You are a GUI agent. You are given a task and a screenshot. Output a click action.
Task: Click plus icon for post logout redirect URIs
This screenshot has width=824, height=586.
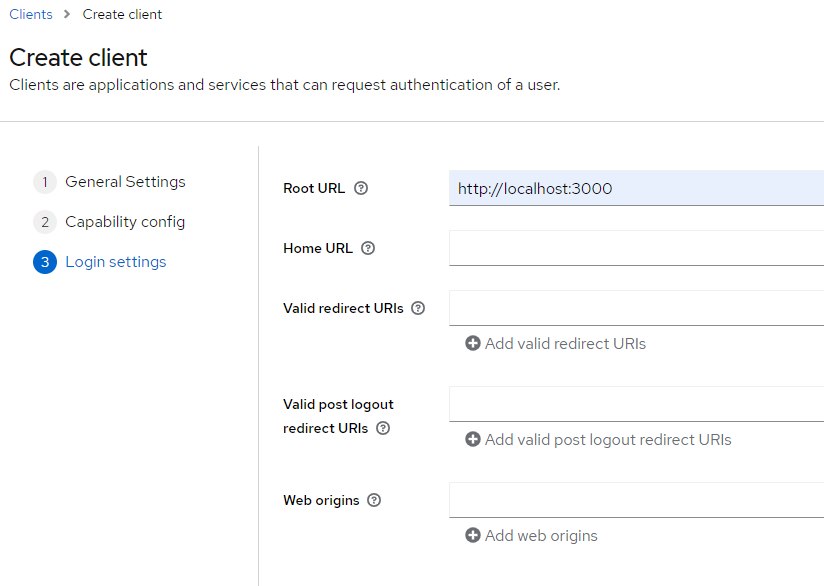point(473,440)
